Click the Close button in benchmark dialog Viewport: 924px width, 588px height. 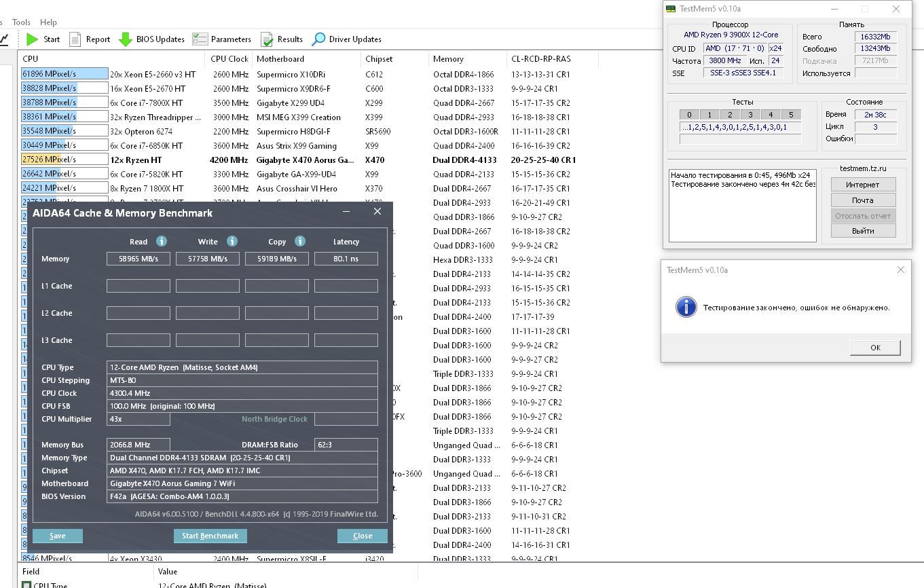[x=363, y=536]
